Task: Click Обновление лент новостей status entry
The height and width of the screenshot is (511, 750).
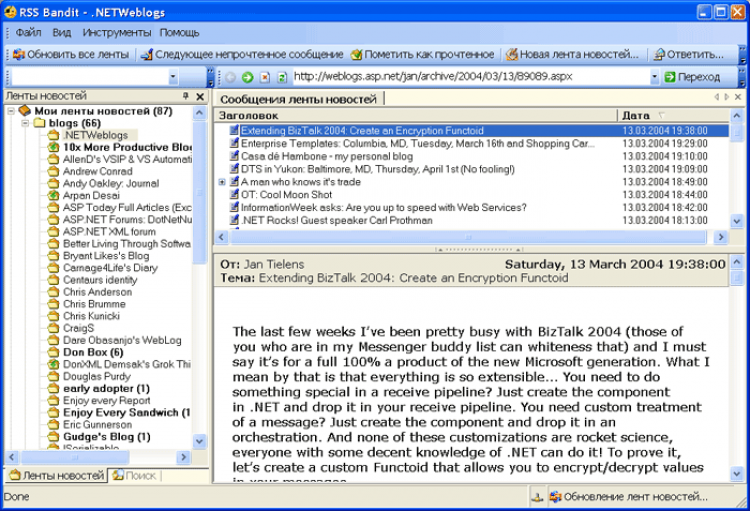Action: 629,497
